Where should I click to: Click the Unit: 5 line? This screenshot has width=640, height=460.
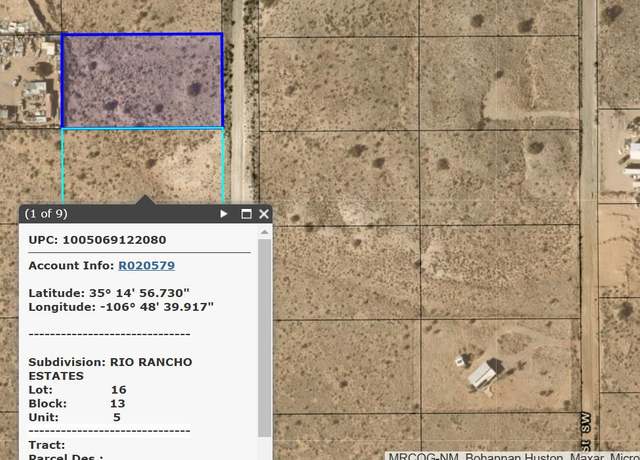[x=74, y=418]
